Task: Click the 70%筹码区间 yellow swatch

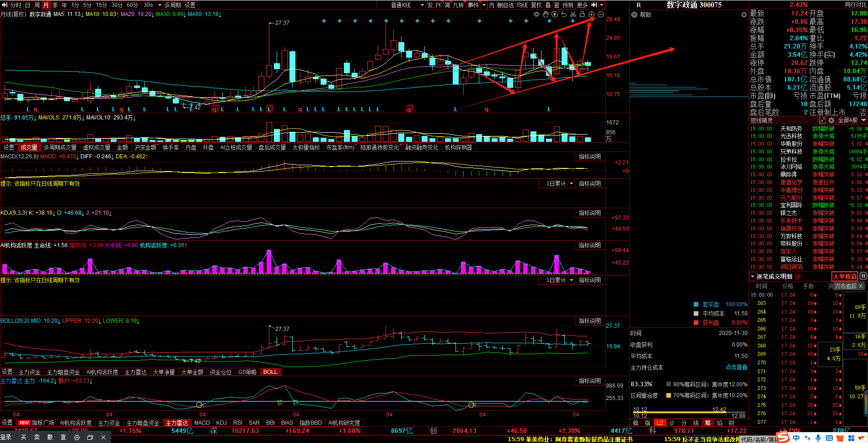Action: 669,395
